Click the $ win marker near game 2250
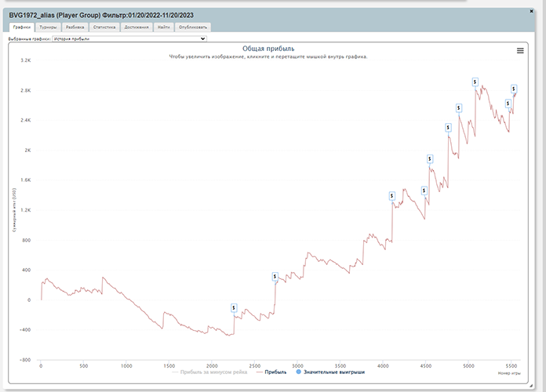This screenshot has height=392, width=546. coord(234,308)
